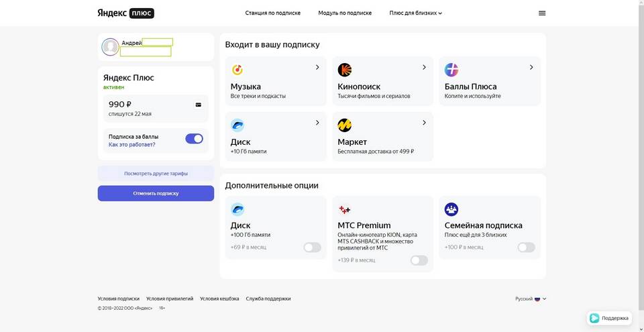
Task: Enable the МТС Premium toggle
Action: click(419, 260)
